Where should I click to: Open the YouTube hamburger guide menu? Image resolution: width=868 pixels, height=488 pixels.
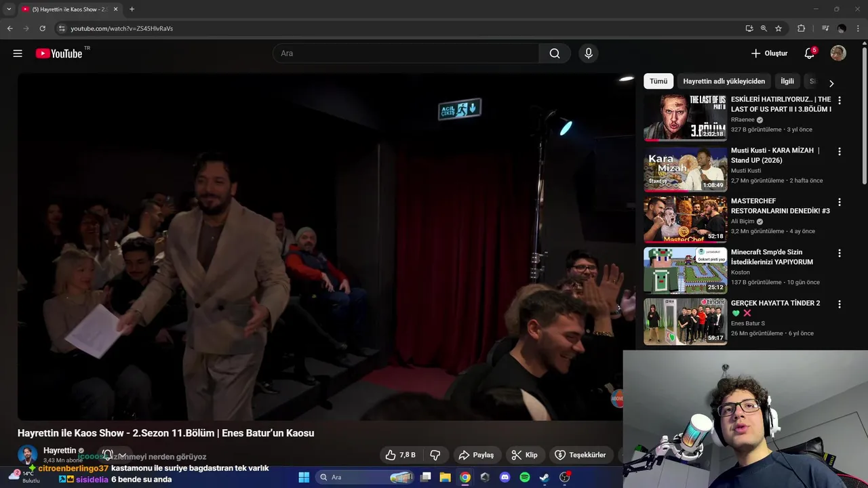pyautogui.click(x=18, y=54)
